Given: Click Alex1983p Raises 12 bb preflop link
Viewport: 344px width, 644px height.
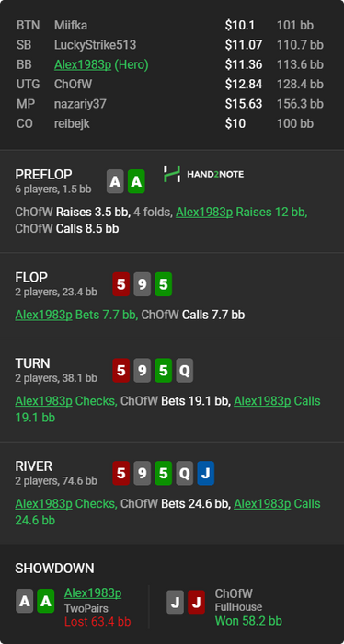Looking at the screenshot, I should (x=241, y=212).
